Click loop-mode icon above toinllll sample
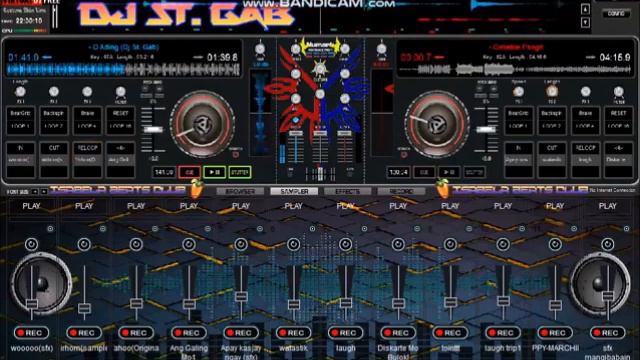 click(x=450, y=244)
